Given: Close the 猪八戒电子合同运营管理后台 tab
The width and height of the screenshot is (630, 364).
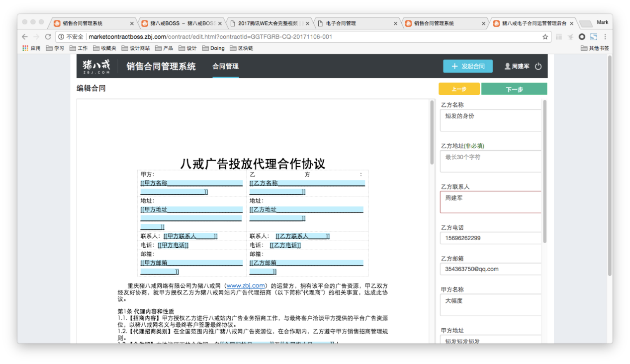Looking at the screenshot, I should (x=572, y=23).
